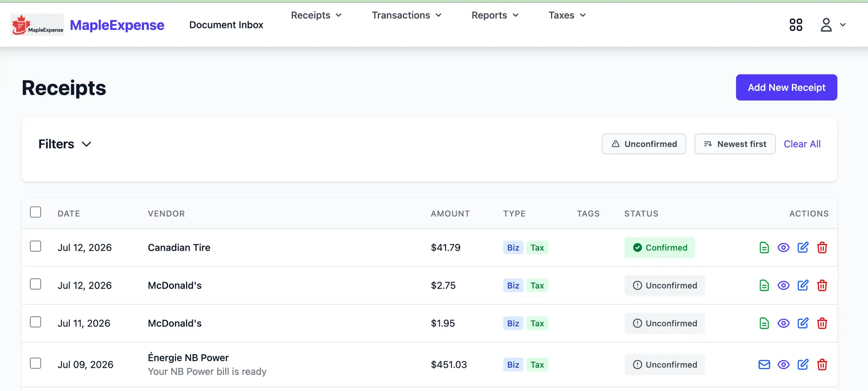The image size is (868, 391).
Task: Open the apps grid icon in the header
Action: tap(796, 25)
